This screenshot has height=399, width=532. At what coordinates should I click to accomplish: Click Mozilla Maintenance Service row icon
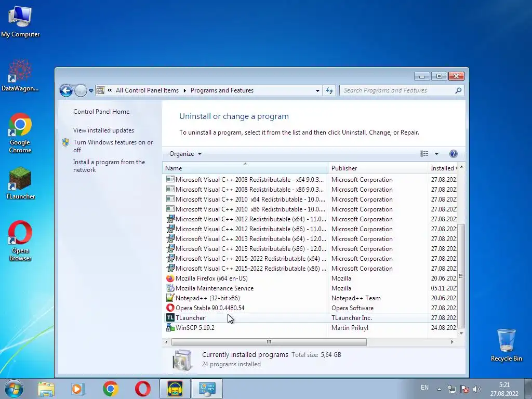pos(170,288)
